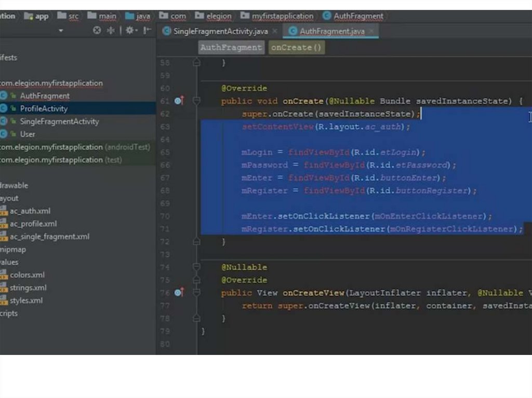The width and height of the screenshot is (532, 398).
Task: Close the SingleFragmentActivity.java tab
Action: pyautogui.click(x=275, y=31)
